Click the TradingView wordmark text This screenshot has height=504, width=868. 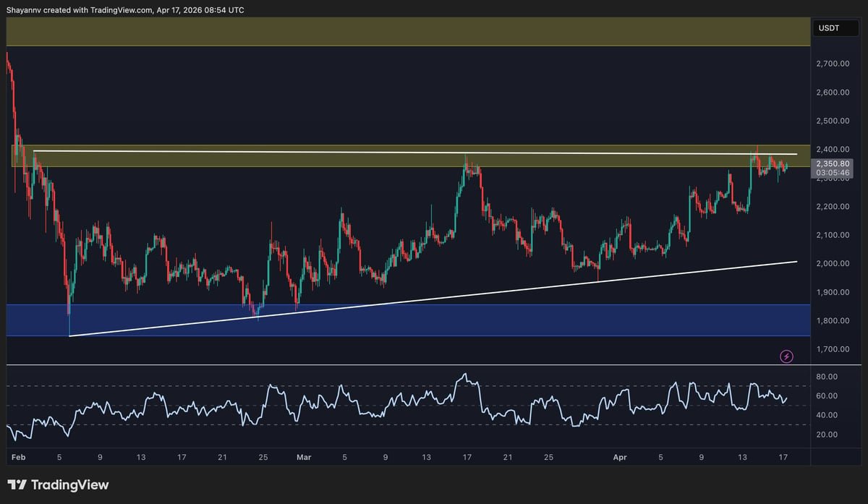(x=69, y=485)
